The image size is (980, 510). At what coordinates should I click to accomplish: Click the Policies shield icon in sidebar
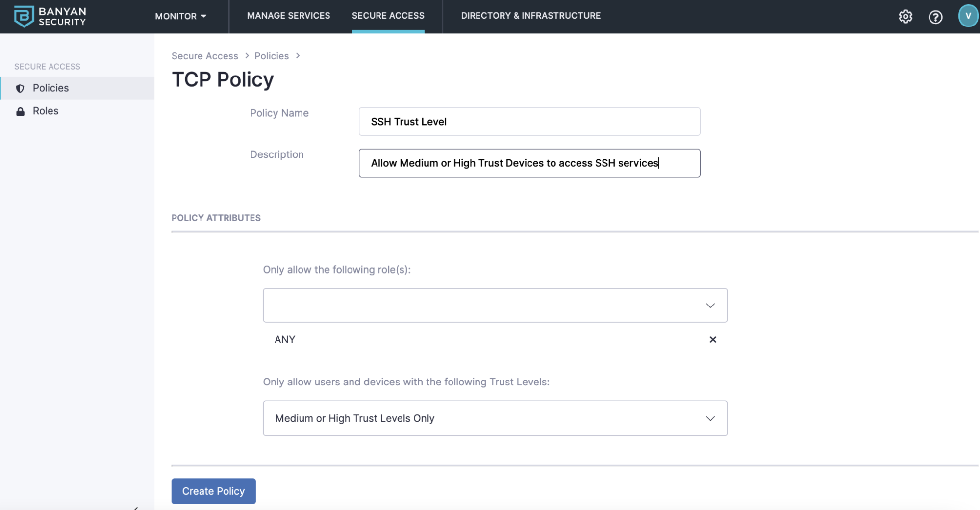20,88
